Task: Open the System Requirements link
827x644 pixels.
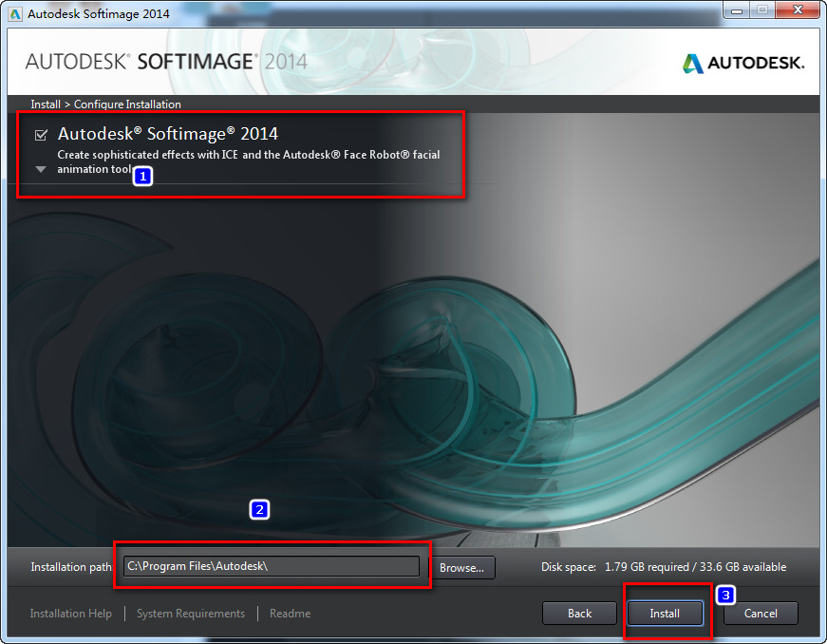Action: [191, 614]
